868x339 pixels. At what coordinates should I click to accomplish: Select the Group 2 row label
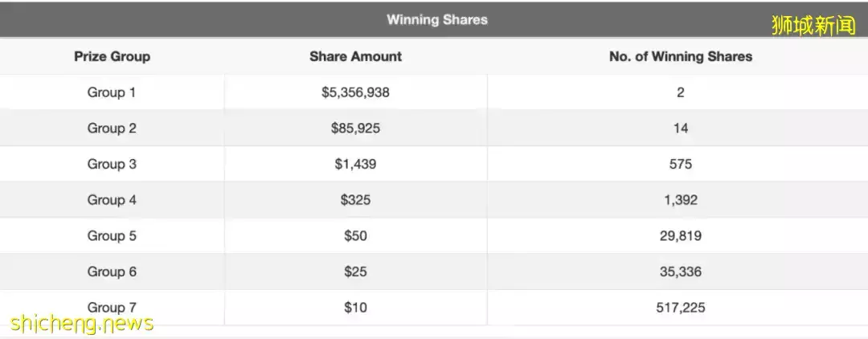click(x=111, y=129)
